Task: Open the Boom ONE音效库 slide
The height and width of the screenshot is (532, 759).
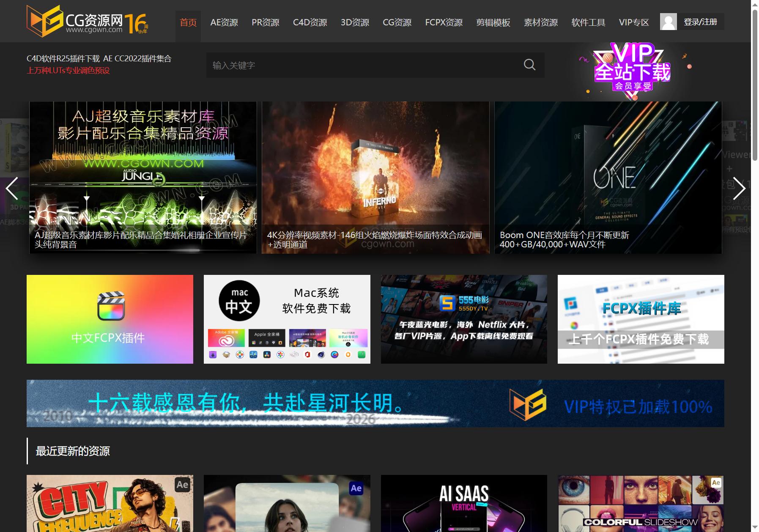Action: tap(608, 178)
